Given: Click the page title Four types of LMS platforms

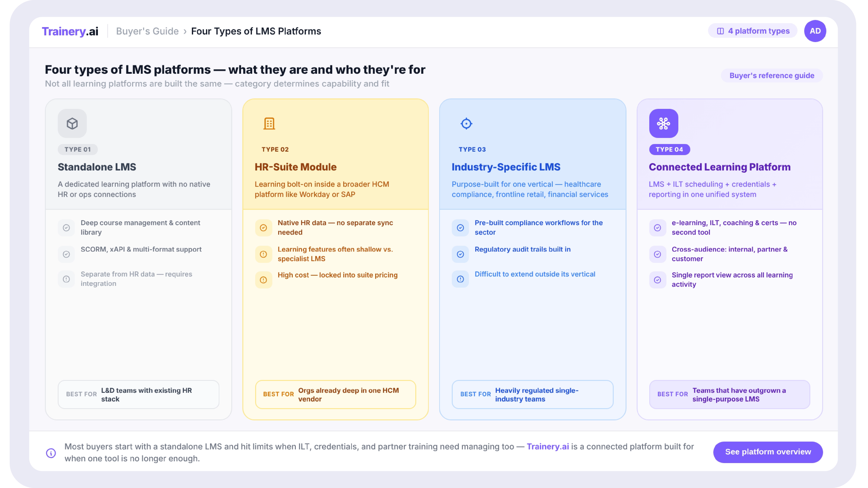Looking at the screenshot, I should (235, 69).
